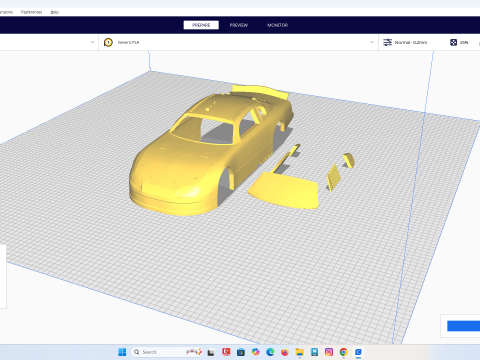Go to the MONITOR stage tab
The width and height of the screenshot is (480, 360).
click(x=277, y=25)
